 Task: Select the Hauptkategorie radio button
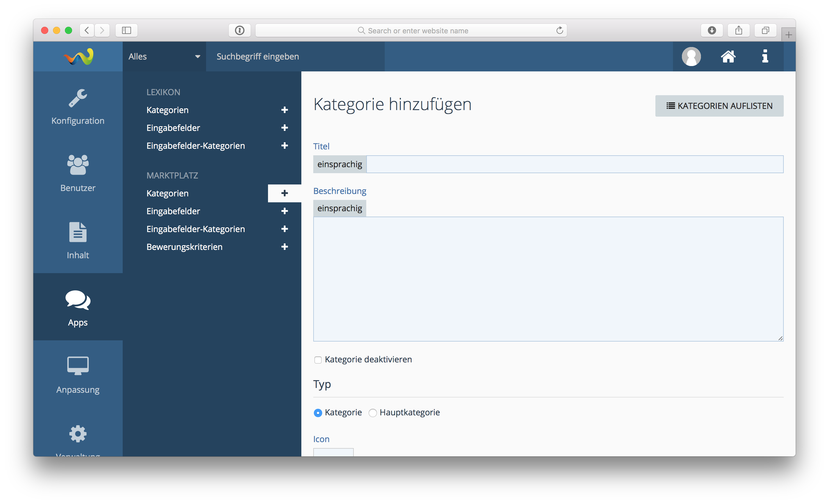(x=373, y=413)
